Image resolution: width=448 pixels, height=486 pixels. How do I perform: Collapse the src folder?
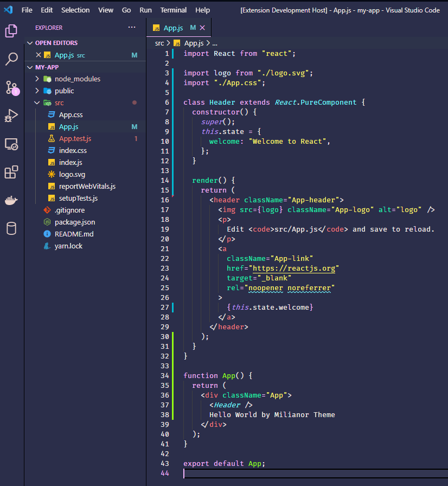point(37,103)
